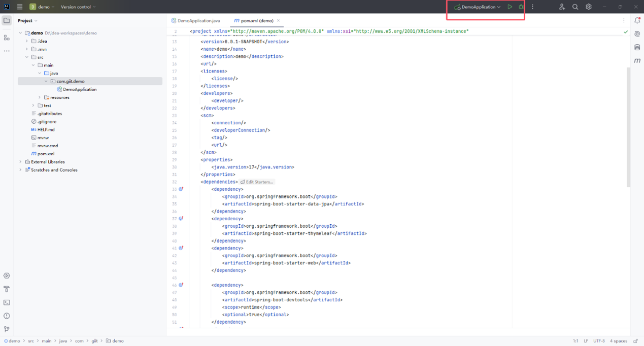Switch to DemoApplication.java tab
Image resolution: width=644 pixels, height=346 pixels.
(x=196, y=21)
